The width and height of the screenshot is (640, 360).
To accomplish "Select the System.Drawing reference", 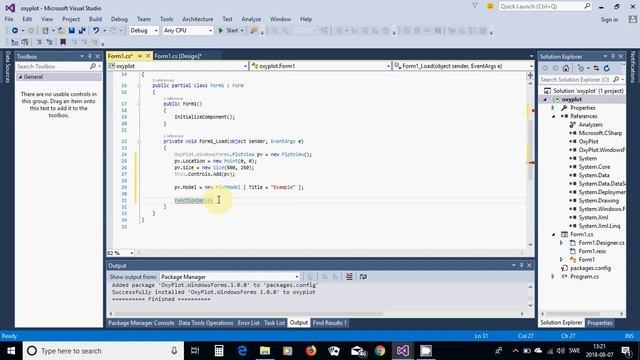I will pos(598,201).
